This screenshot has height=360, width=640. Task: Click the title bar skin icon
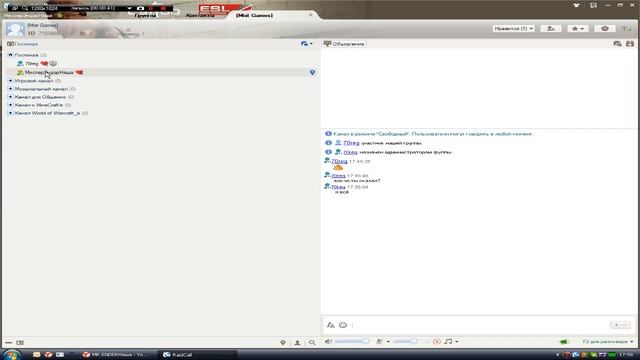click(576, 5)
